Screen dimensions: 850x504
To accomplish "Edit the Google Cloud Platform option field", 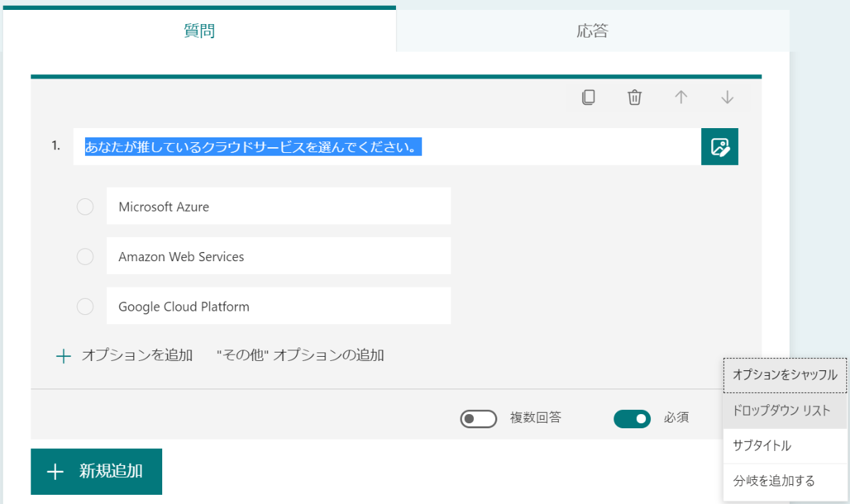I will [x=278, y=306].
